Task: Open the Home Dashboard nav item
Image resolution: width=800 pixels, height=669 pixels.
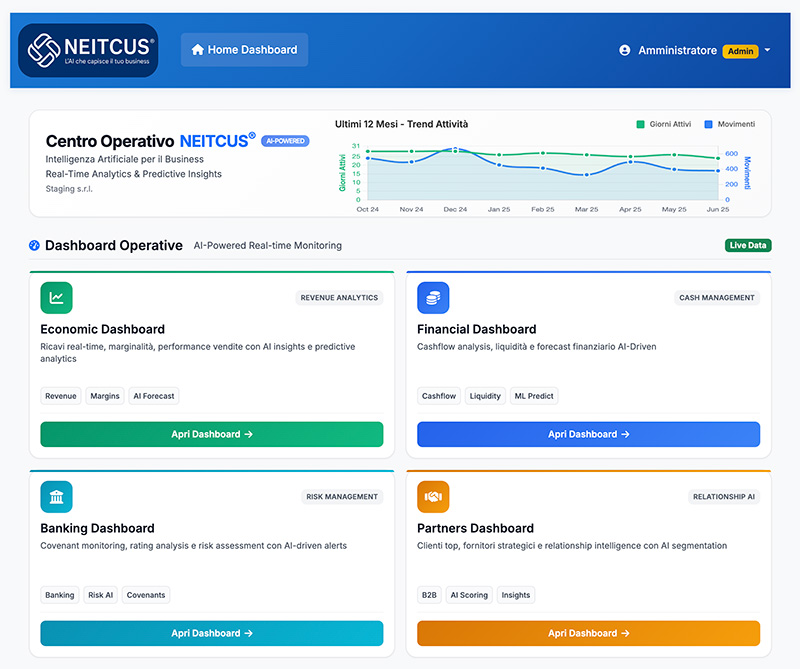Action: click(244, 50)
